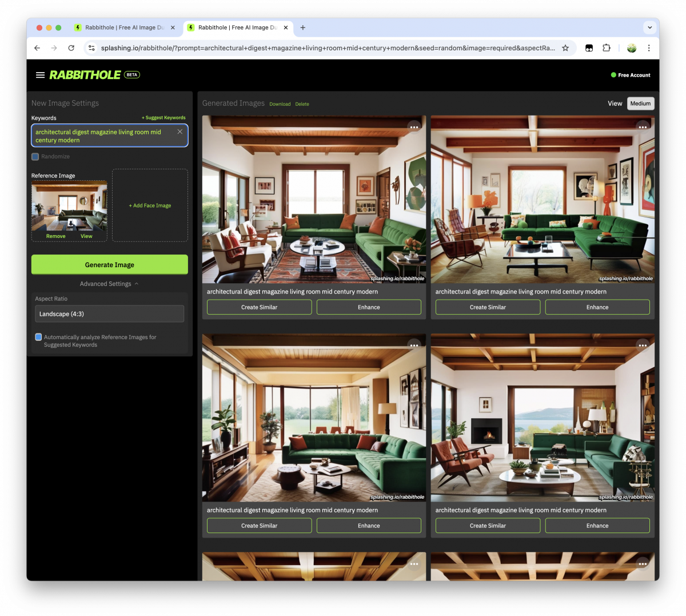Download the generated images
The width and height of the screenshot is (686, 616).
tap(280, 104)
